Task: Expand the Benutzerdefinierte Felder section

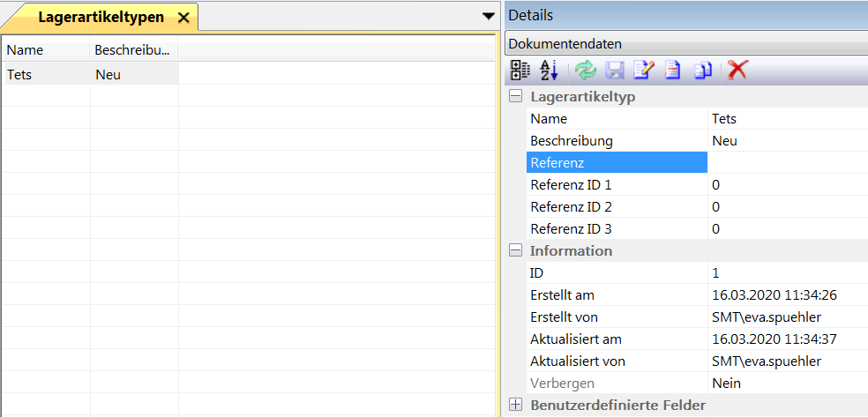Action: [516, 406]
